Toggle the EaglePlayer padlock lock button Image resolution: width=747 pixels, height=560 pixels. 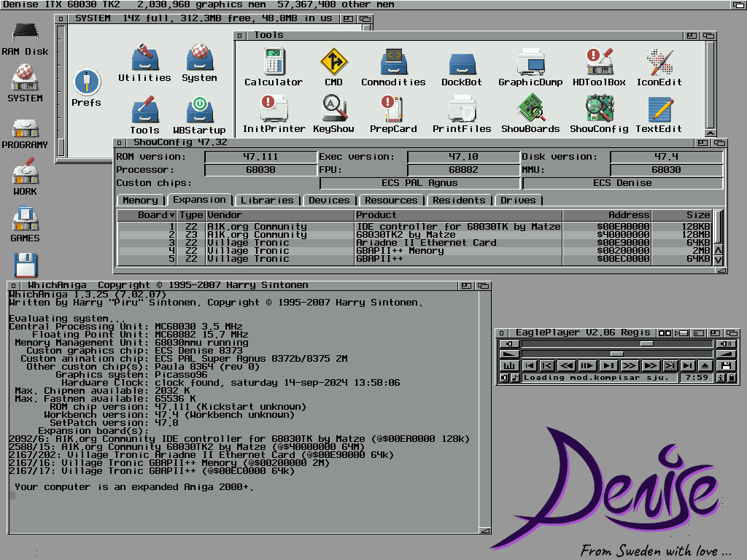[x=732, y=378]
